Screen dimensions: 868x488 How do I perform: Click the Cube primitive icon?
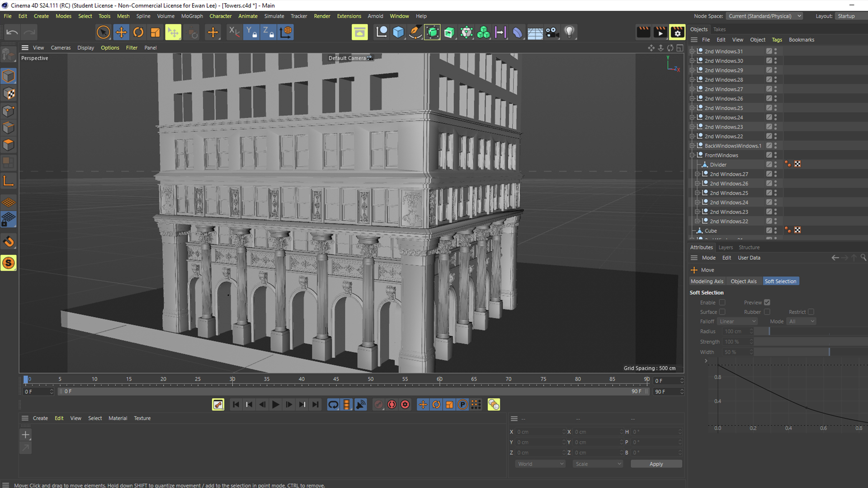coord(398,32)
